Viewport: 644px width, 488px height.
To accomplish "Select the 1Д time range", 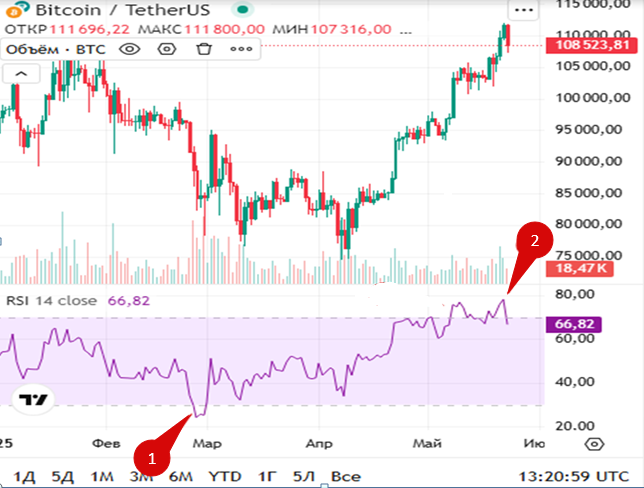I will pos(23,476).
